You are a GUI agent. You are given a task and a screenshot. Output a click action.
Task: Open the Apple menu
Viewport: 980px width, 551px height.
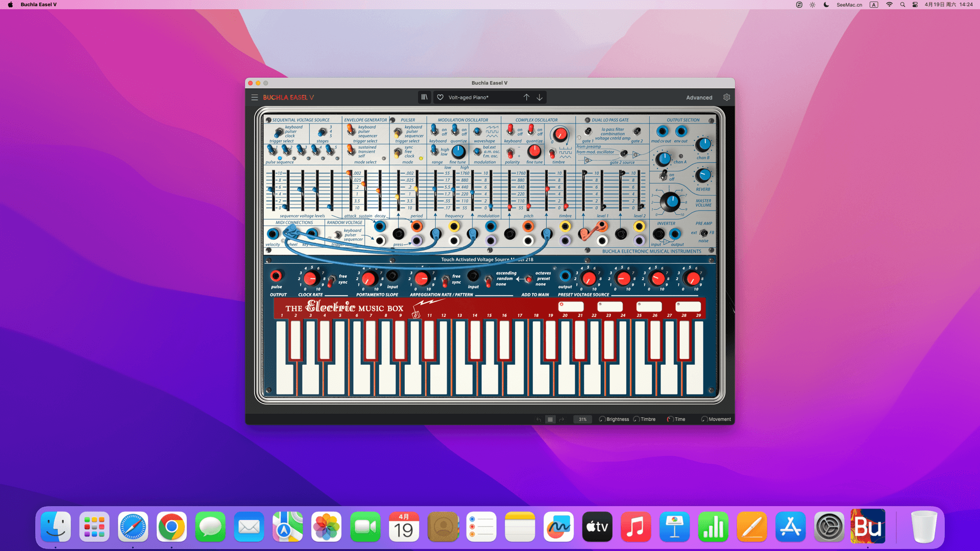(x=10, y=5)
